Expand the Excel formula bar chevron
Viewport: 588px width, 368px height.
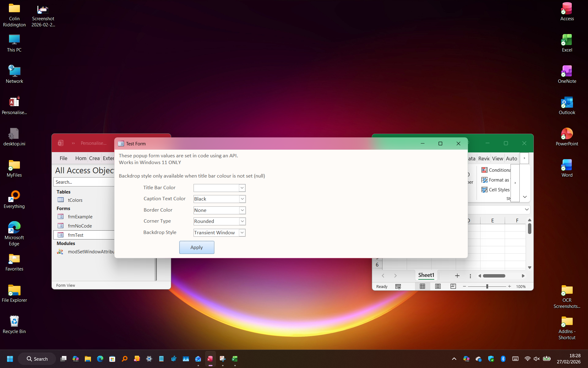click(x=527, y=209)
